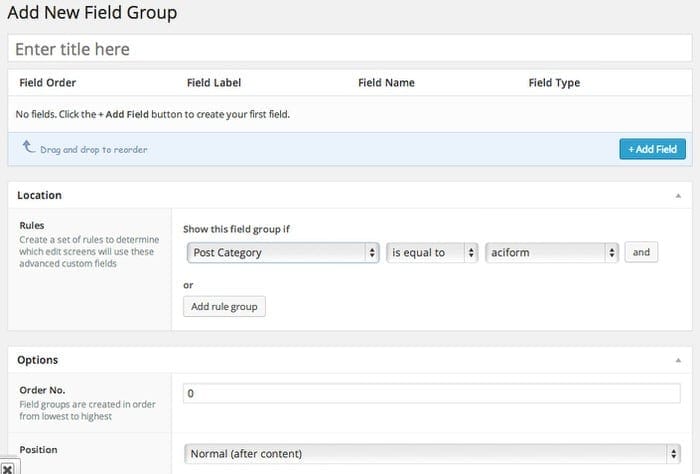Collapse the Options panel with triangle toggle
This screenshot has width=700, height=474.
click(678, 360)
